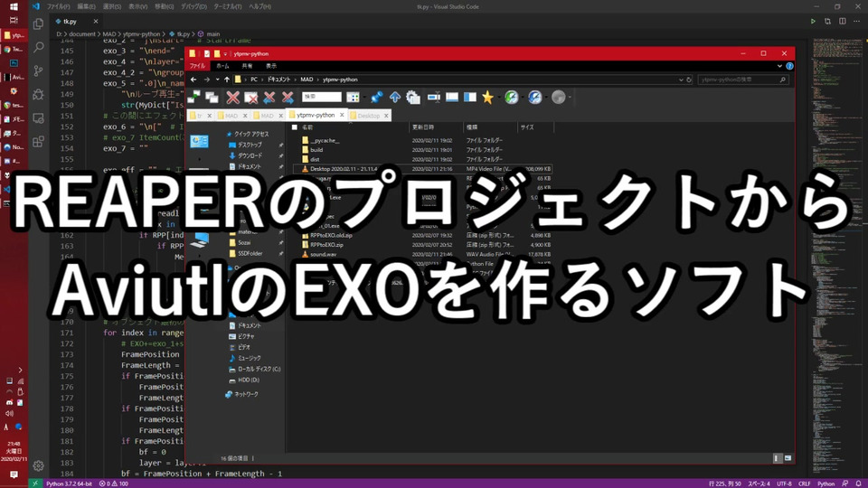Open the Manage gear in VS Code
The height and width of the screenshot is (488, 868).
[x=38, y=466]
